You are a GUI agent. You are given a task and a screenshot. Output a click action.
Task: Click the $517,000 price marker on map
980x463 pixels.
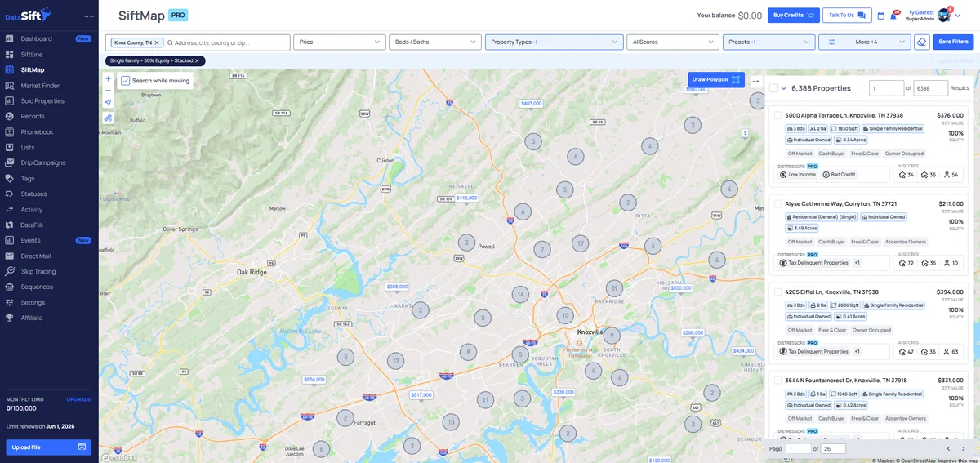pyautogui.click(x=421, y=395)
